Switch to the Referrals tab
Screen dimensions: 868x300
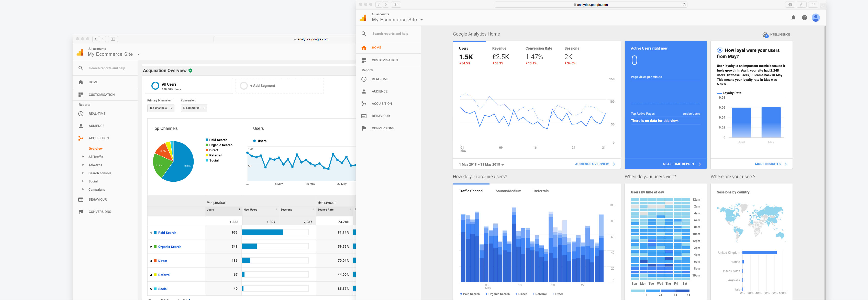tap(541, 191)
